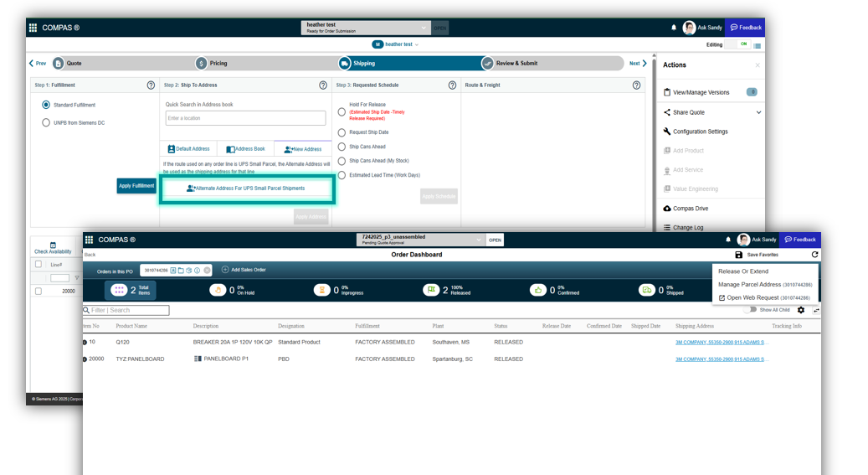
Task: Click the Inprogress hourglass icon
Action: [321, 290]
